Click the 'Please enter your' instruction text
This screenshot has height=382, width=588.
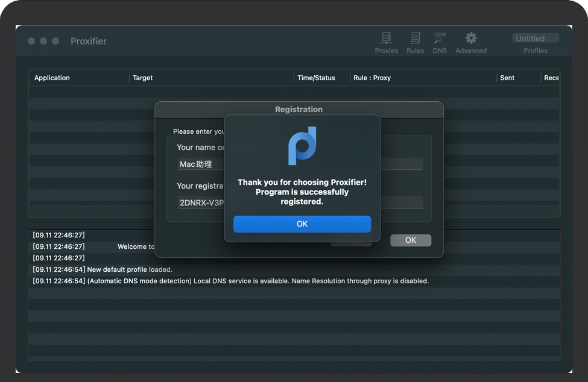pyautogui.click(x=198, y=131)
